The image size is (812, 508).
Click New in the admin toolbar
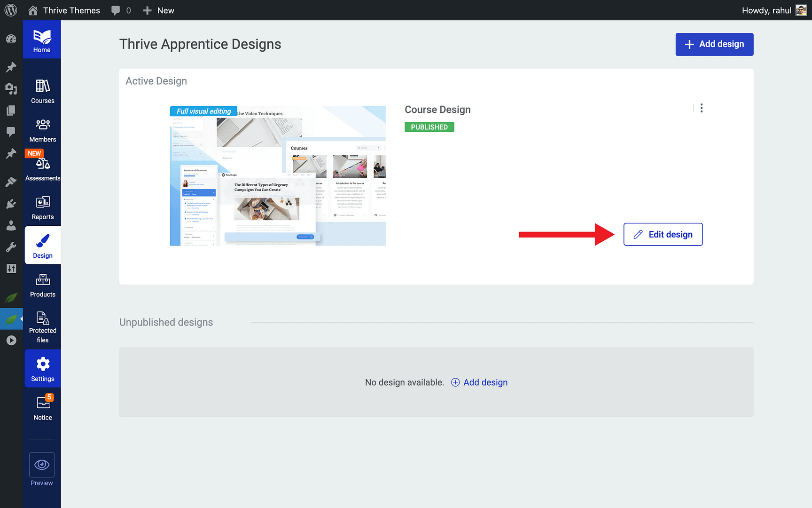(x=158, y=10)
